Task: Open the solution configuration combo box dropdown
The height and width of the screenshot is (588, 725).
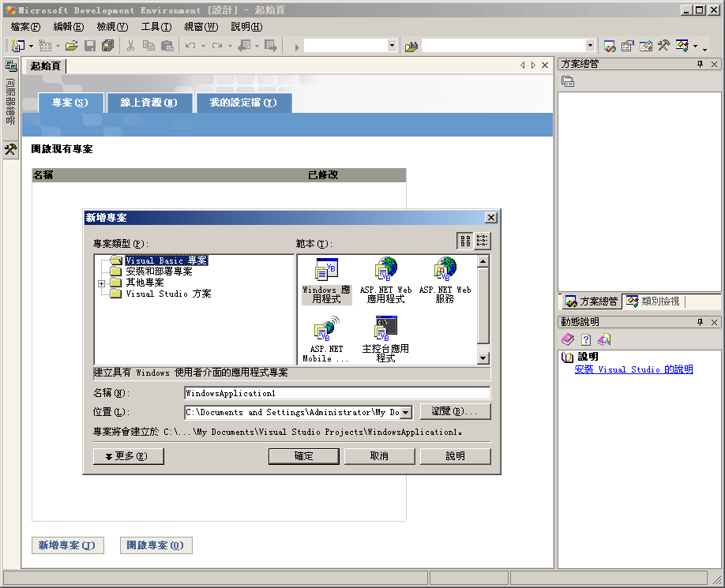Action: [x=392, y=45]
